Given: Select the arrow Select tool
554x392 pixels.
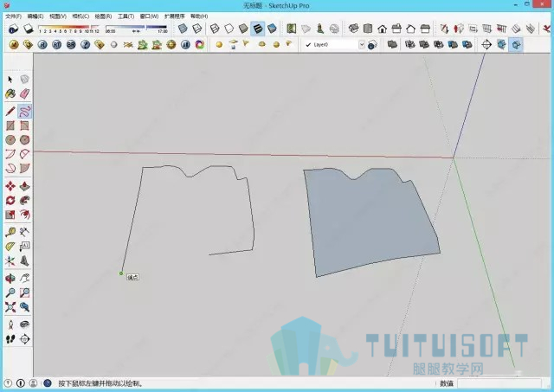Looking at the screenshot, I should [x=10, y=80].
